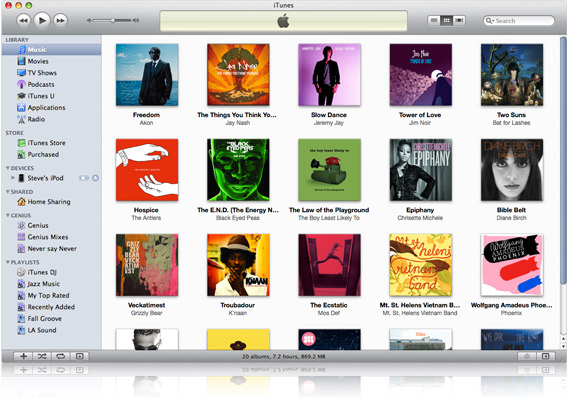Open Jazz Music playlist

tap(52, 284)
